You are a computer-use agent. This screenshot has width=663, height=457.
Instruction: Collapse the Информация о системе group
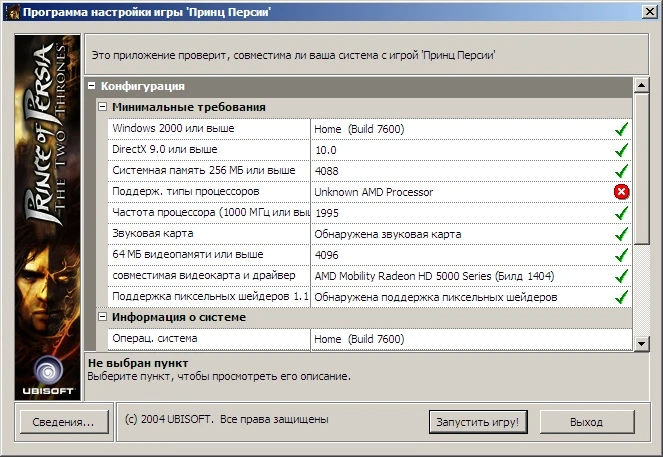(102, 317)
